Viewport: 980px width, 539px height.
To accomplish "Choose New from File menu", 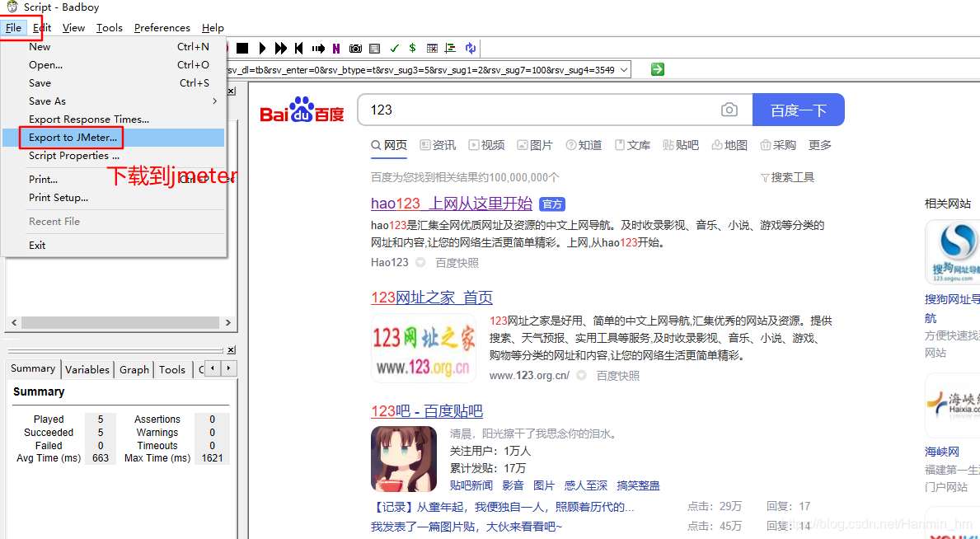I will [x=113, y=47].
